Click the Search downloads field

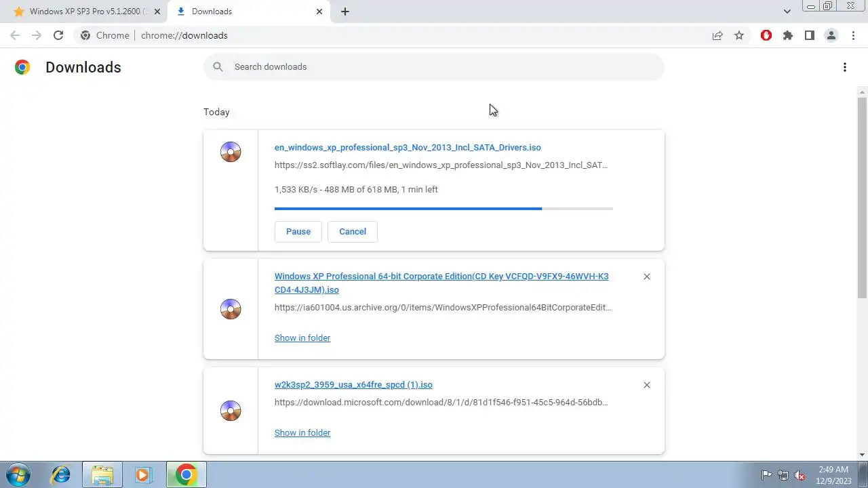434,66
